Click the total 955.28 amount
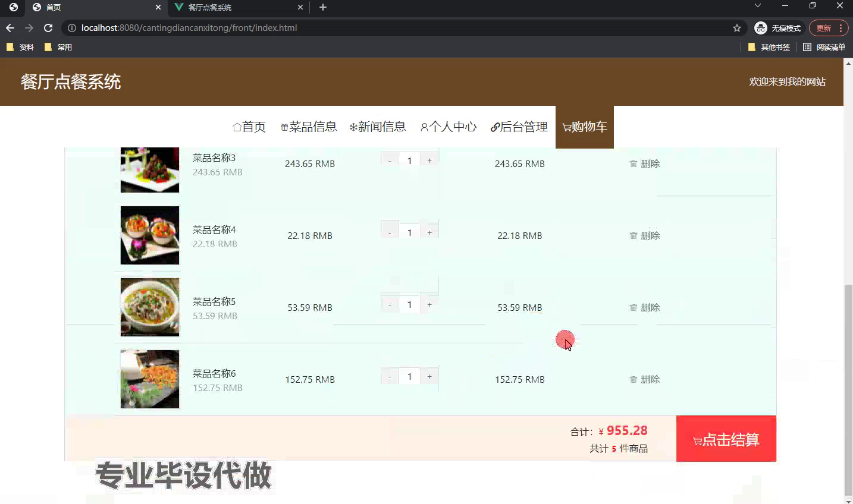 627,430
